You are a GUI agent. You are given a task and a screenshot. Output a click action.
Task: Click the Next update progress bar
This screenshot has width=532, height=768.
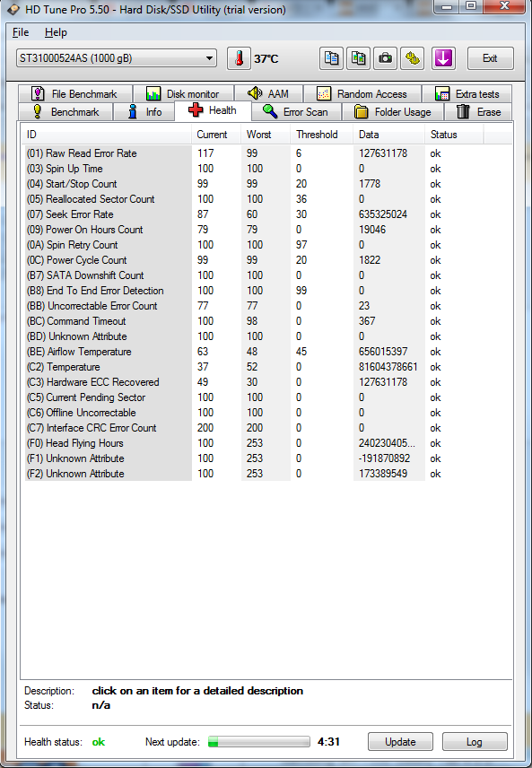tap(259, 742)
